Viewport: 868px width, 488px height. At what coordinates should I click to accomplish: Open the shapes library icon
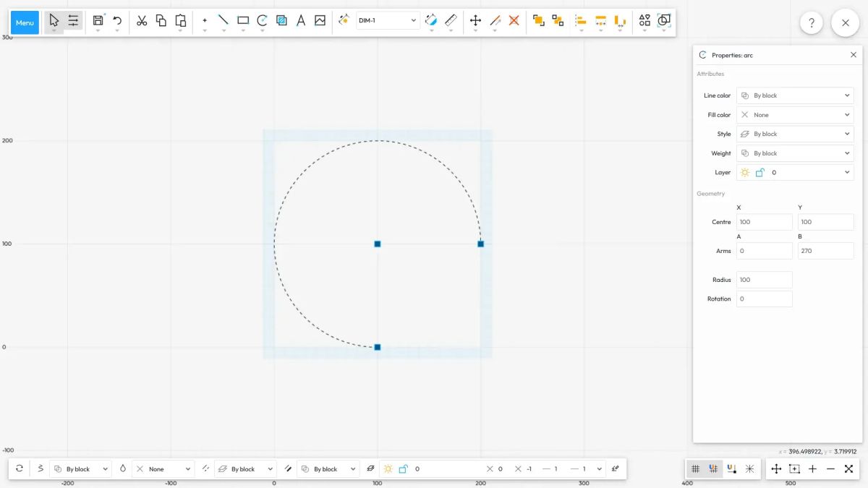click(x=644, y=20)
